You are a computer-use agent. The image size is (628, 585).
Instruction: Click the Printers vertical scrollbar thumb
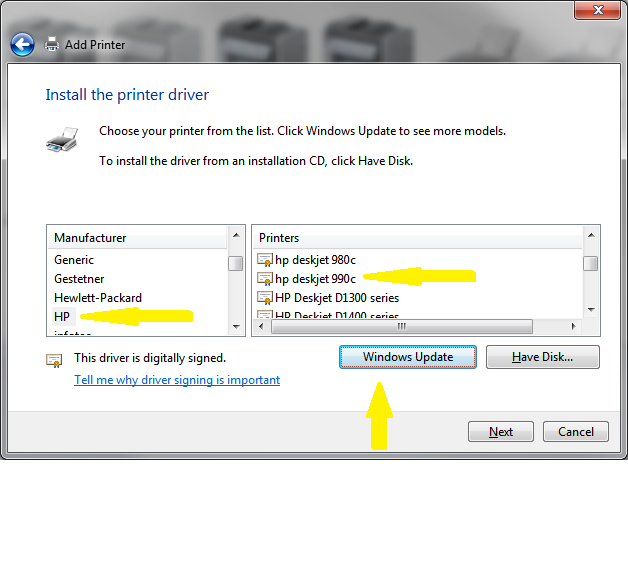[591, 263]
